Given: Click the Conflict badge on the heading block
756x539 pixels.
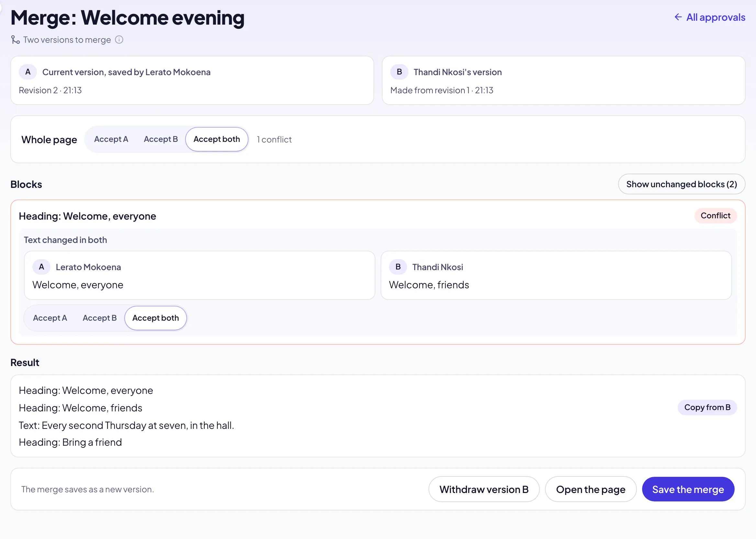Looking at the screenshot, I should coord(716,216).
